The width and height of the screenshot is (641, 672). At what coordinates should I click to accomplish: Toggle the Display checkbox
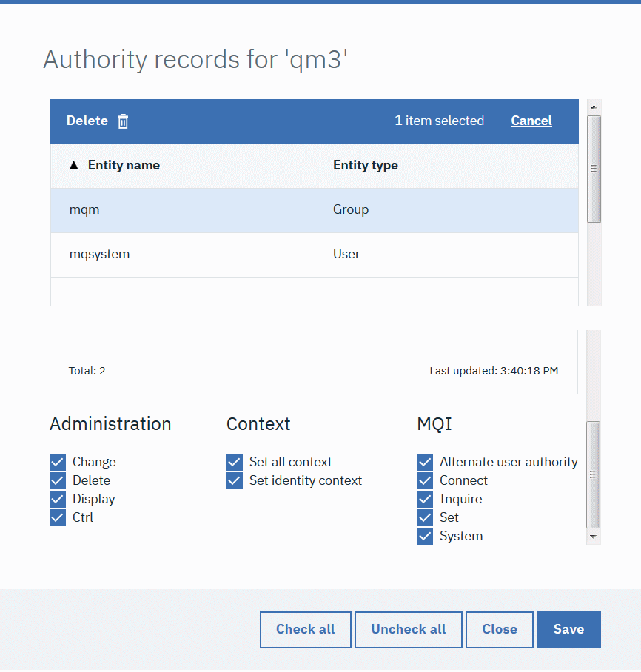pos(58,499)
